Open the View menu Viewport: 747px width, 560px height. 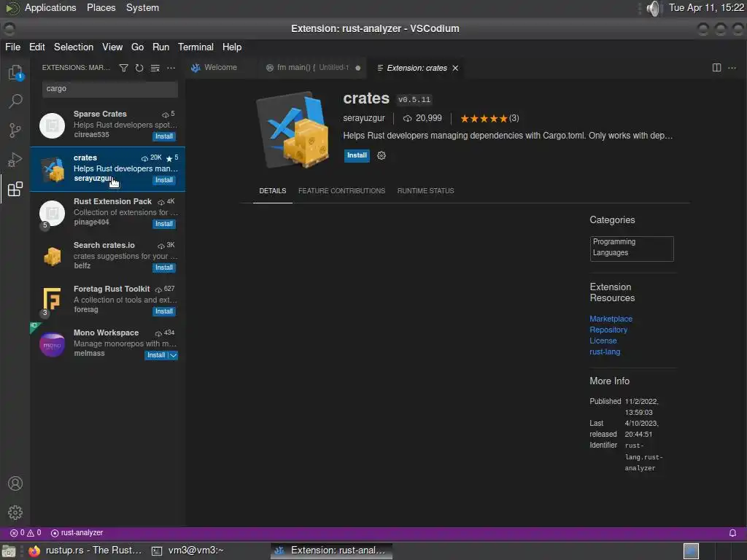[x=112, y=47]
